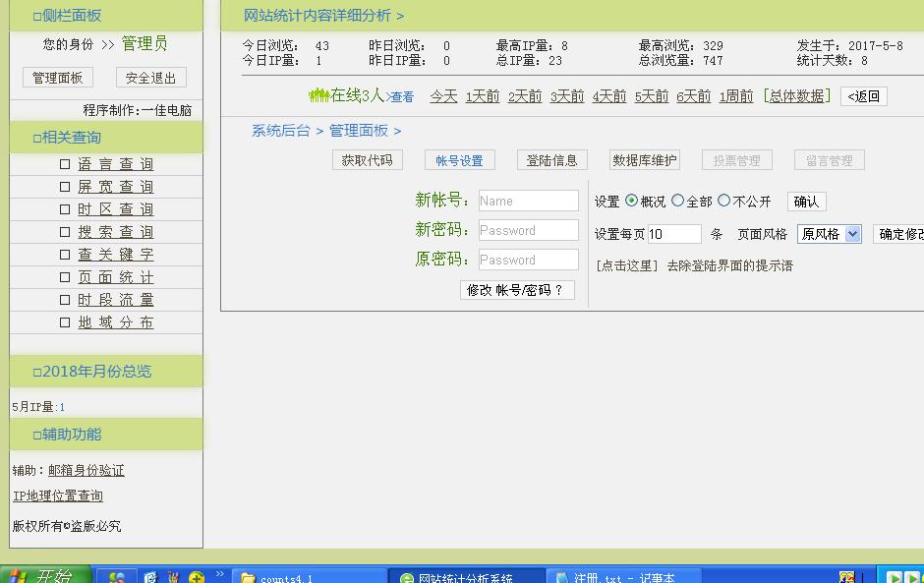Expand the quick launch chevron on taskbar
This screenshot has height=583, width=924.
220,573
